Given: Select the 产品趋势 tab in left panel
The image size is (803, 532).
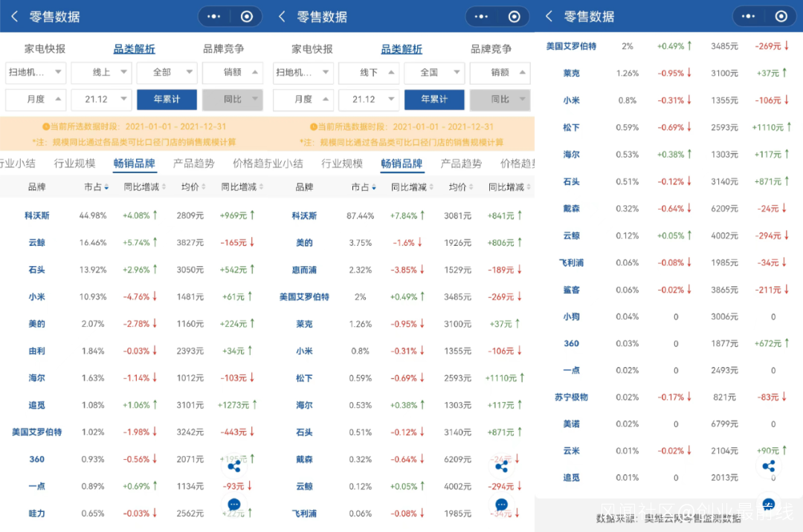Looking at the screenshot, I should [193, 163].
